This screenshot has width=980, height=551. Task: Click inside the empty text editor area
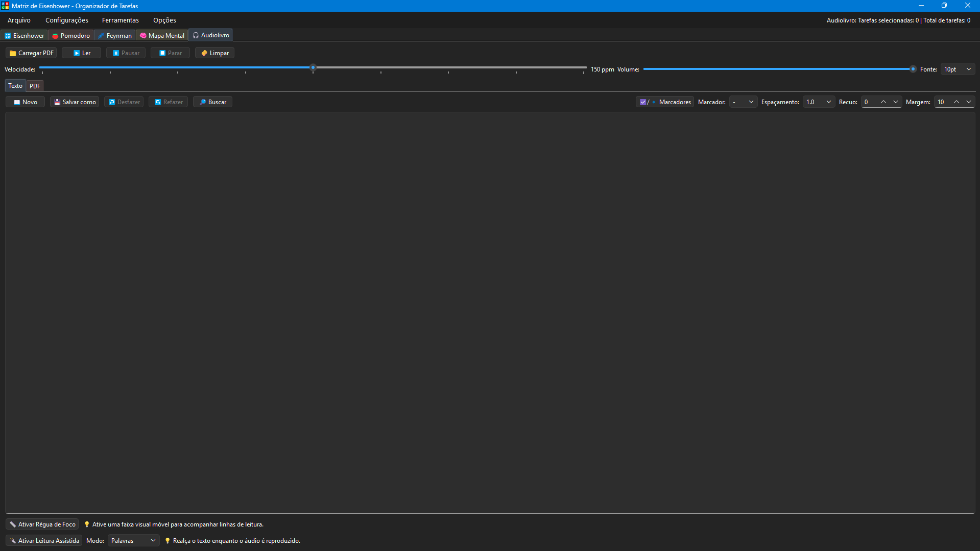pos(490,313)
